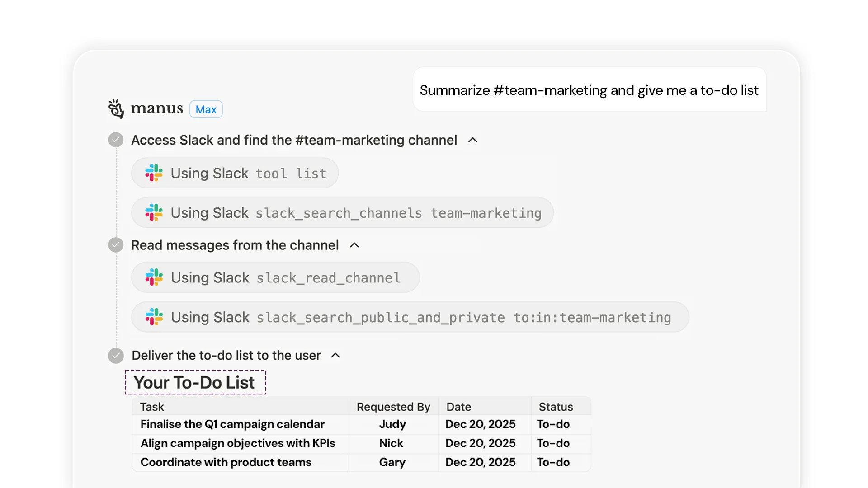Screen dimensions: 868x488
Task: Select the Your To-Do List heading
Action: click(x=195, y=383)
